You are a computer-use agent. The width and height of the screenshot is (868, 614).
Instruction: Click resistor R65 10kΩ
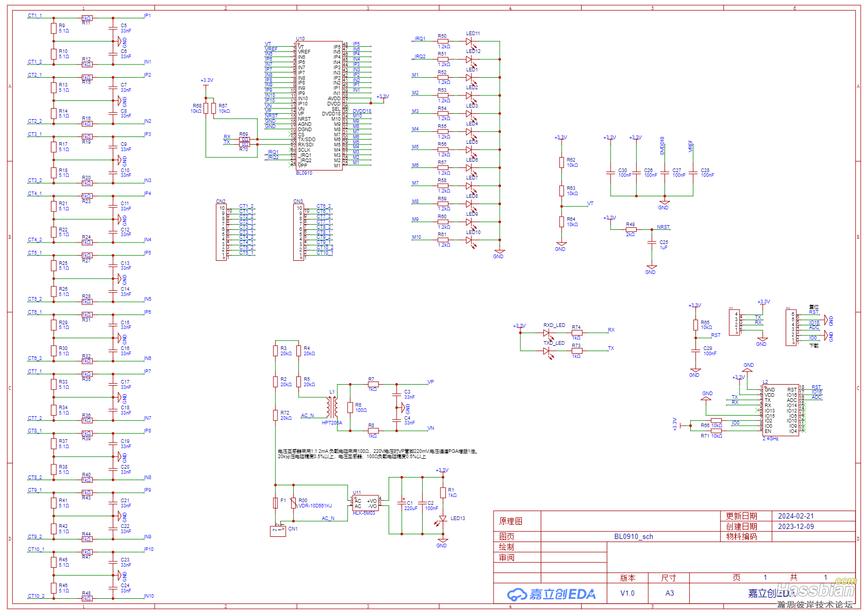point(695,325)
